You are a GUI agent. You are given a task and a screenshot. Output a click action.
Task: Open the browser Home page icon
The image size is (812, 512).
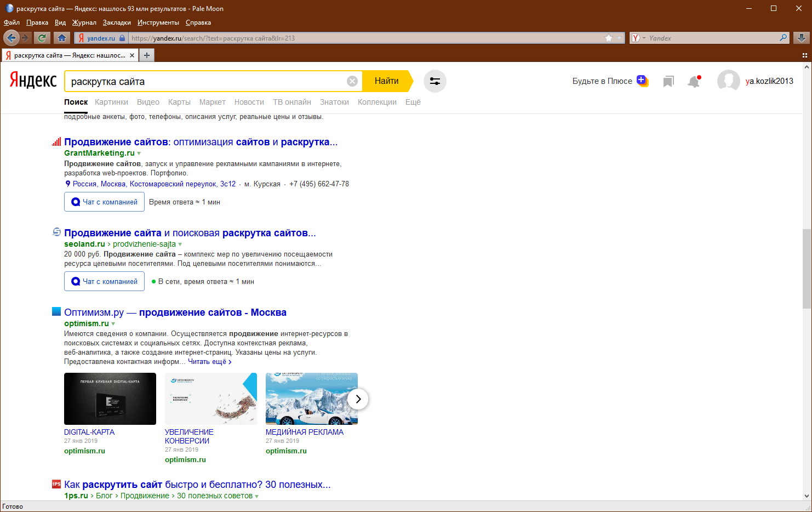pyautogui.click(x=62, y=38)
